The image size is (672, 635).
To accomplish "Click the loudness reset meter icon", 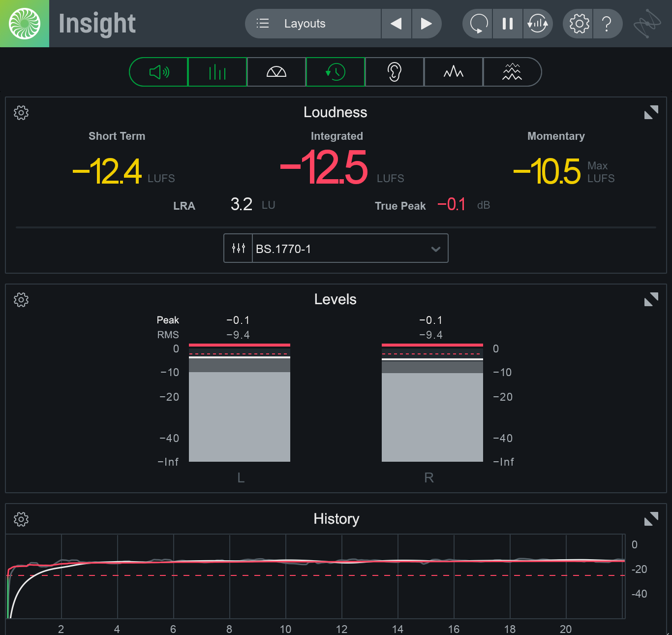I will 538,24.
